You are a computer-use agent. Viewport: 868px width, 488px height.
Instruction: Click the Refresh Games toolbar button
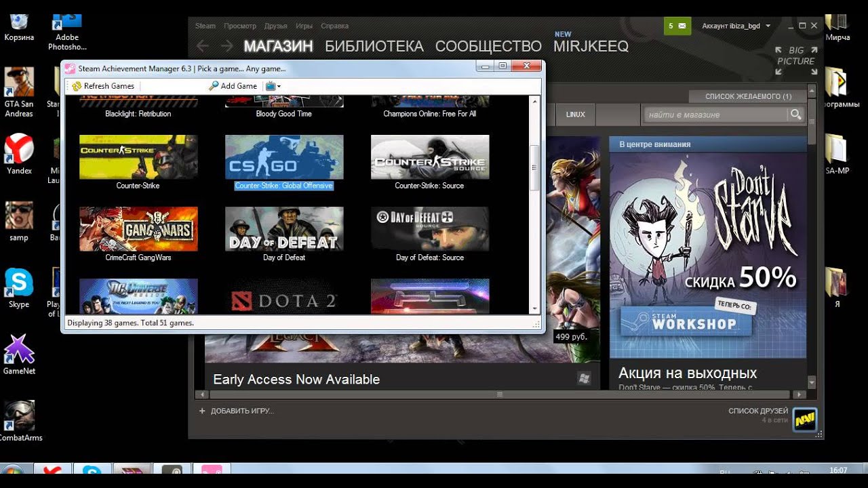click(x=103, y=86)
